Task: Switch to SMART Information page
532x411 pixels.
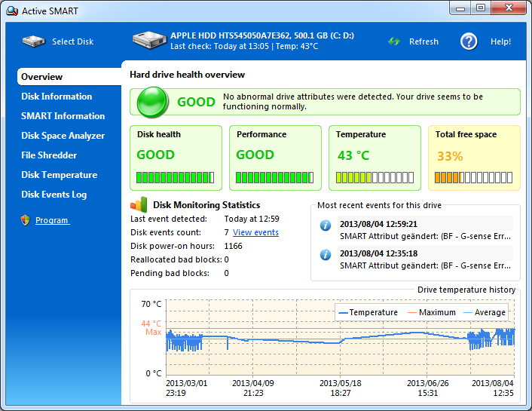Action: click(63, 116)
